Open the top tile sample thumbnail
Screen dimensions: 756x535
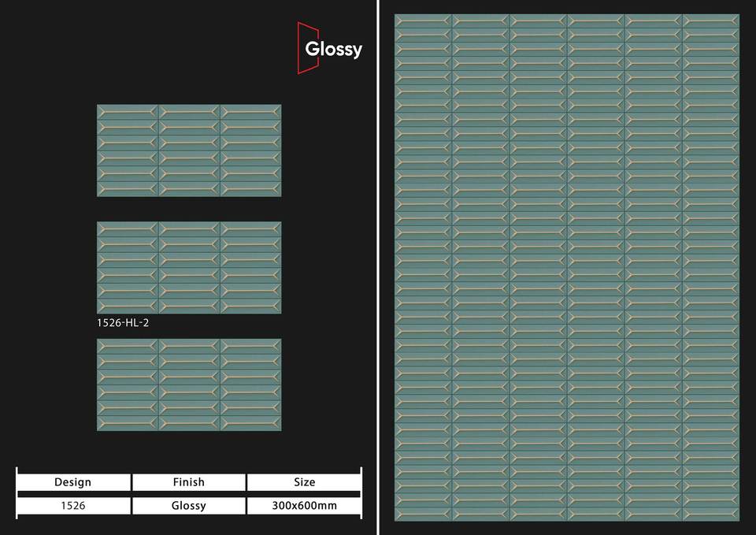(189, 150)
